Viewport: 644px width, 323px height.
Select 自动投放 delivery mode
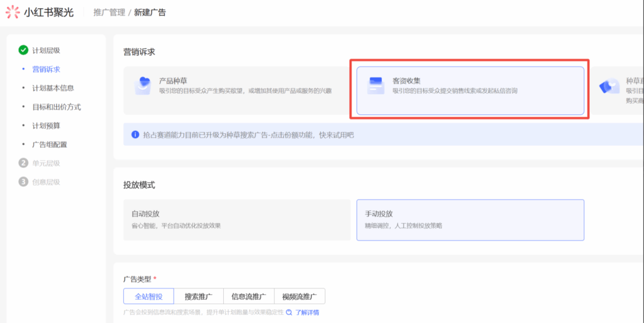tap(236, 220)
